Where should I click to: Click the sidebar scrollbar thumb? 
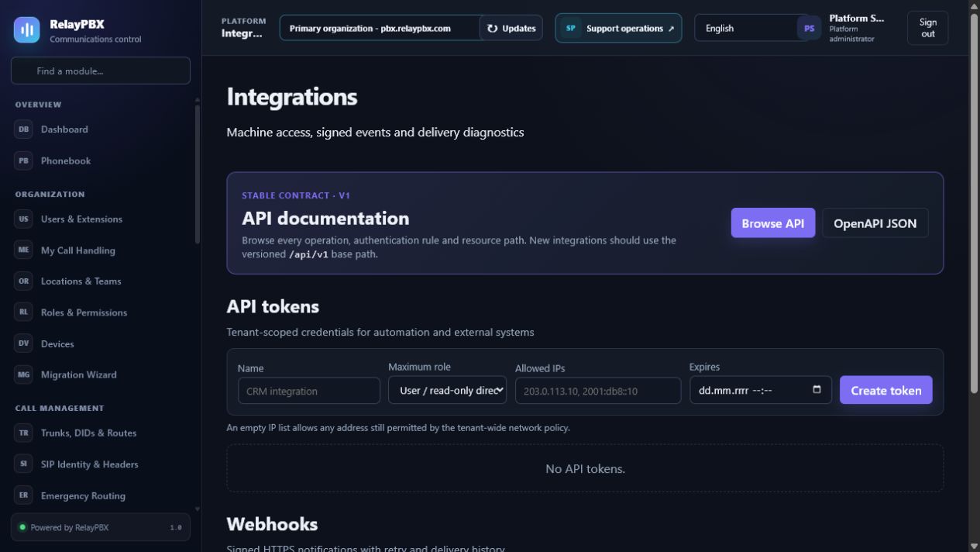coord(197,174)
